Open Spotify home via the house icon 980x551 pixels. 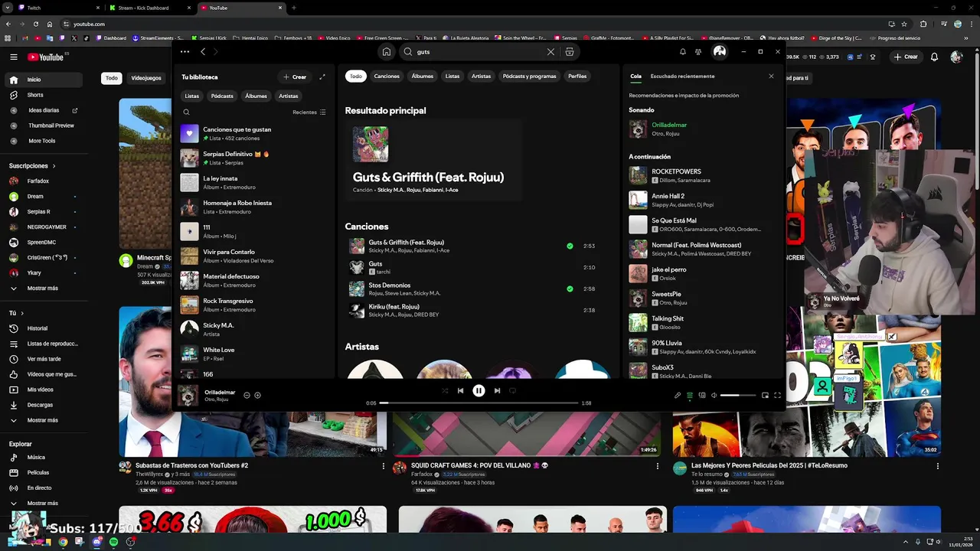387,52
